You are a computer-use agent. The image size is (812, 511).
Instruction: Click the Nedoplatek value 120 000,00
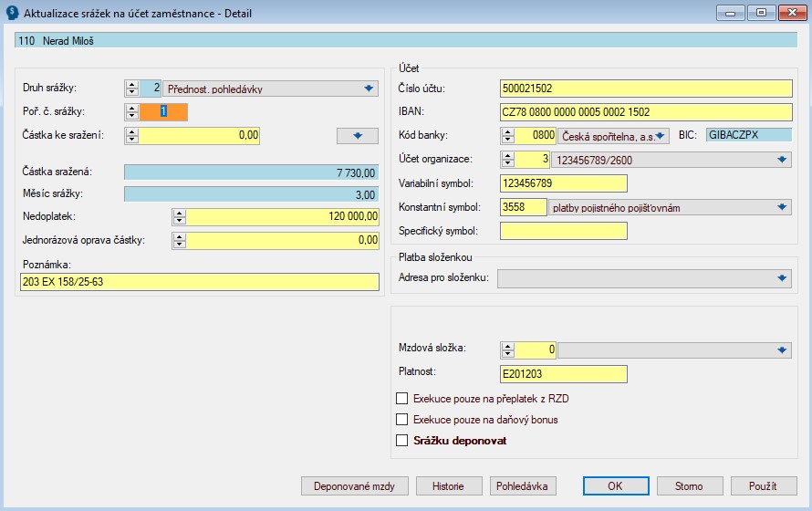(x=283, y=216)
